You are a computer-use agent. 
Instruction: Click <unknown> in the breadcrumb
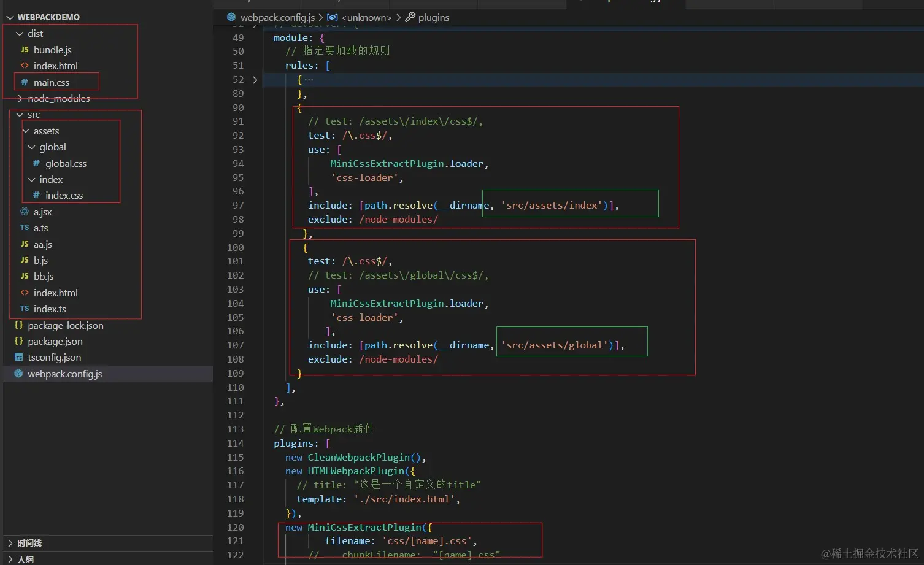366,17
